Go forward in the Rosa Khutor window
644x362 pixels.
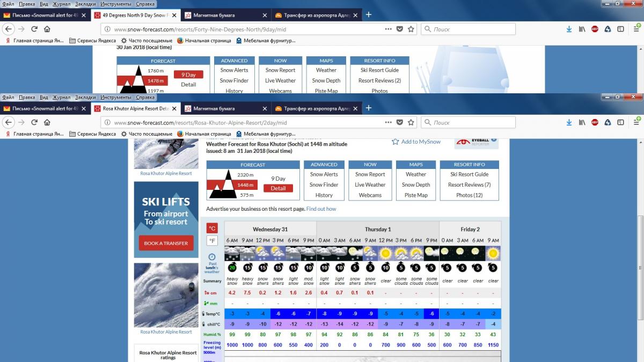click(x=21, y=123)
